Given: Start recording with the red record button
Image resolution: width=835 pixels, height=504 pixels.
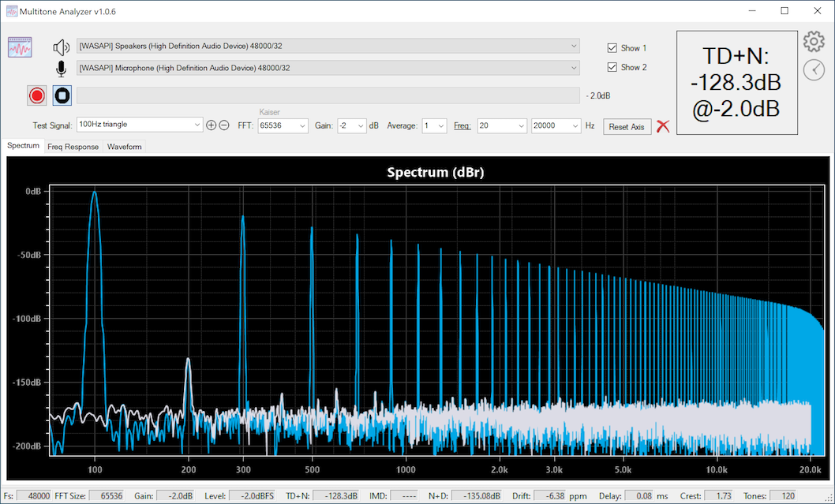Looking at the screenshot, I should tap(37, 95).
